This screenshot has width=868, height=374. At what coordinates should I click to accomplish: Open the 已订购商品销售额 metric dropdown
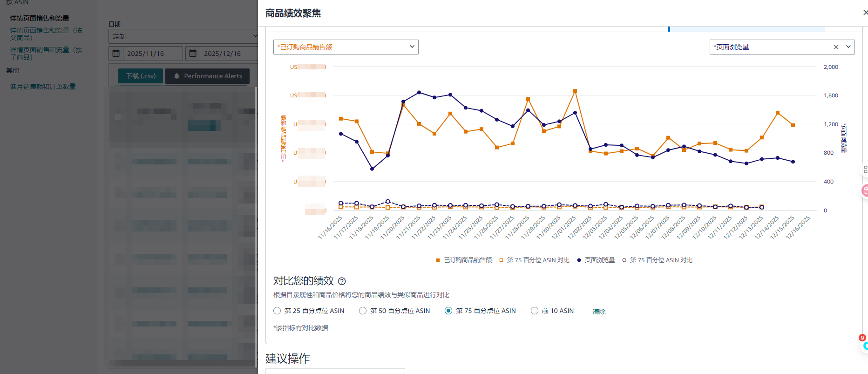(x=346, y=47)
